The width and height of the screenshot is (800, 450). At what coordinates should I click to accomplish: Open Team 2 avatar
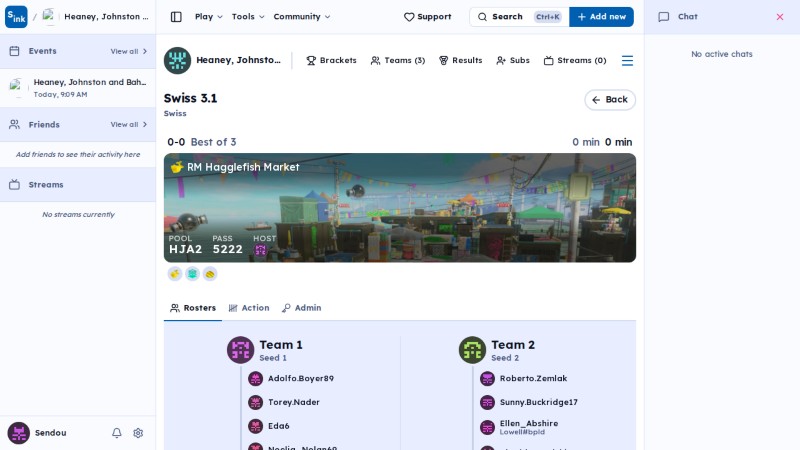pyautogui.click(x=472, y=350)
